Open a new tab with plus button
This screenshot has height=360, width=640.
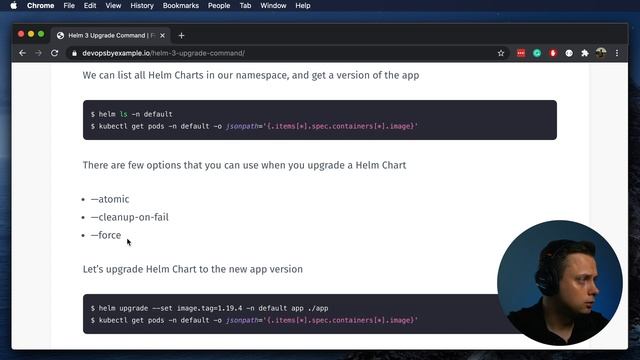coord(181,36)
